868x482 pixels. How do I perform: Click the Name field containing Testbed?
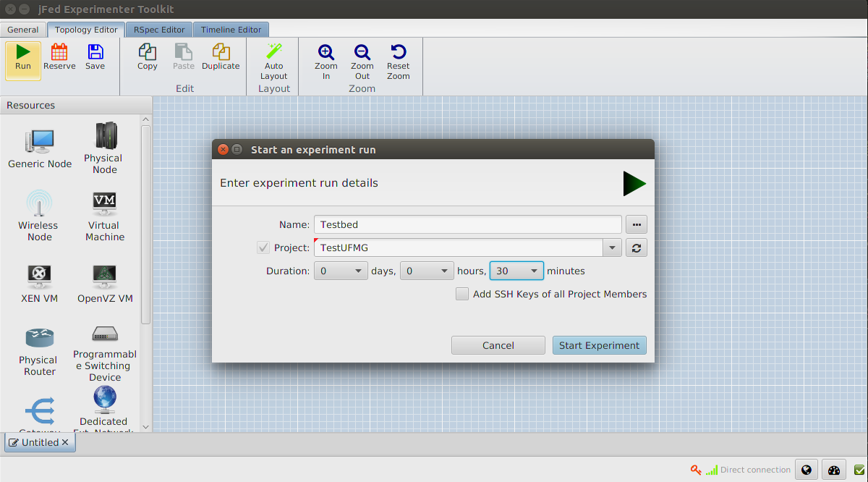pos(467,224)
